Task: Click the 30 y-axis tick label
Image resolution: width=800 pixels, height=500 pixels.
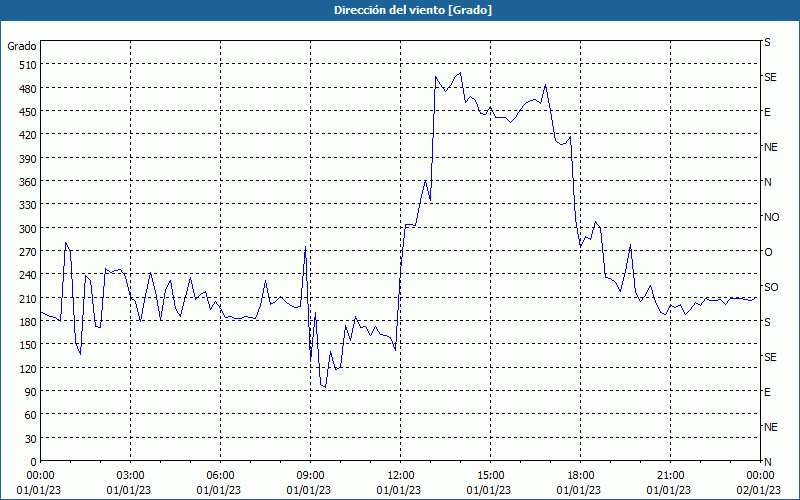Action: pyautogui.click(x=31, y=439)
